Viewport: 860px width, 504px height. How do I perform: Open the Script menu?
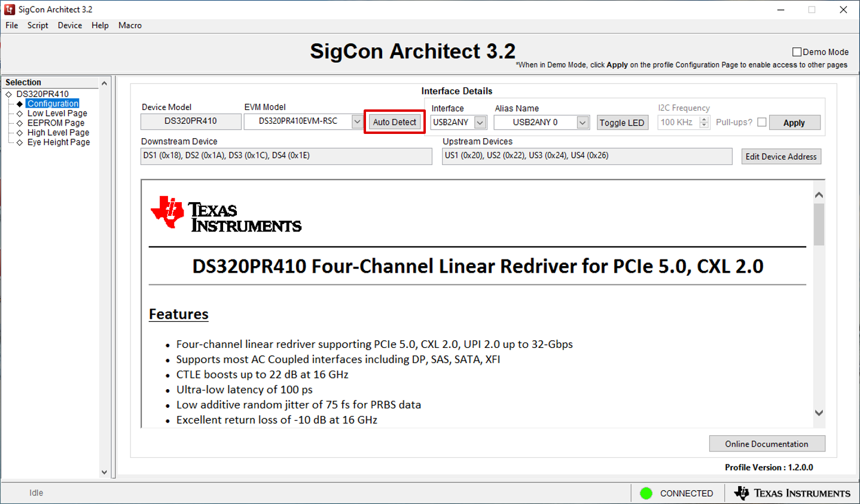coord(38,25)
